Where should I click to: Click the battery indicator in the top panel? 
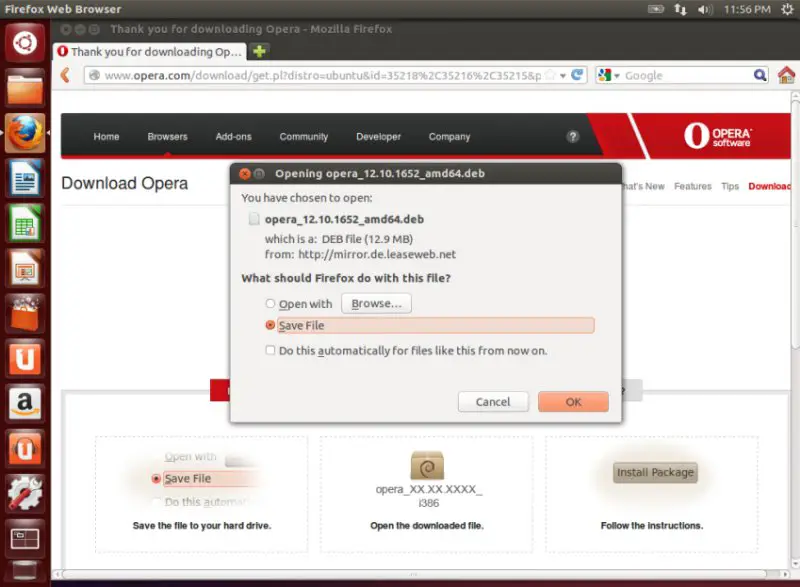(x=656, y=9)
